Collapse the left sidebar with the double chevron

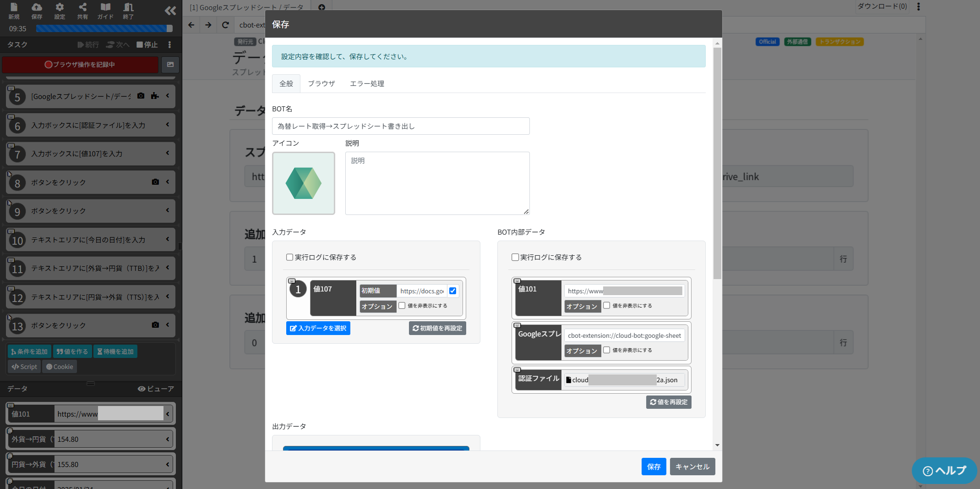[170, 11]
